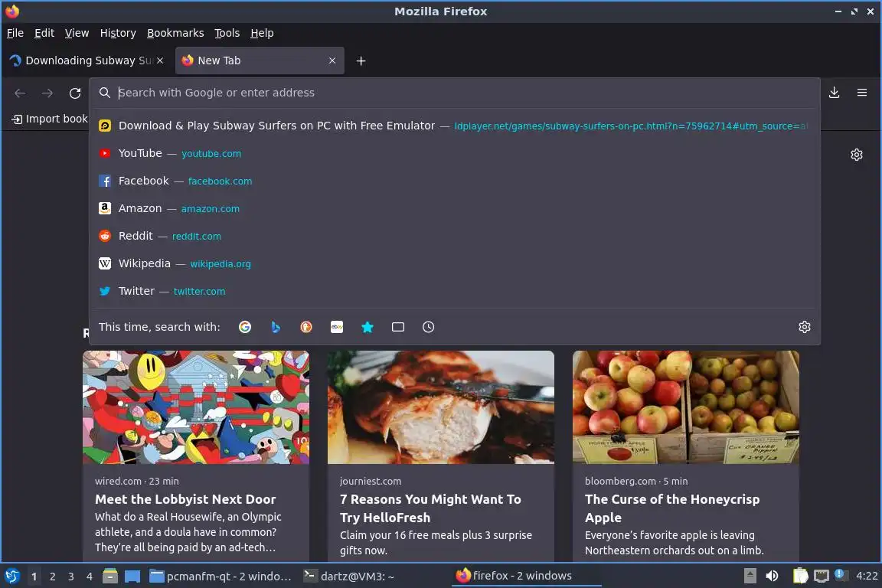Switch to workspace 4 in taskbar
This screenshot has height=588, width=882.
click(90, 577)
